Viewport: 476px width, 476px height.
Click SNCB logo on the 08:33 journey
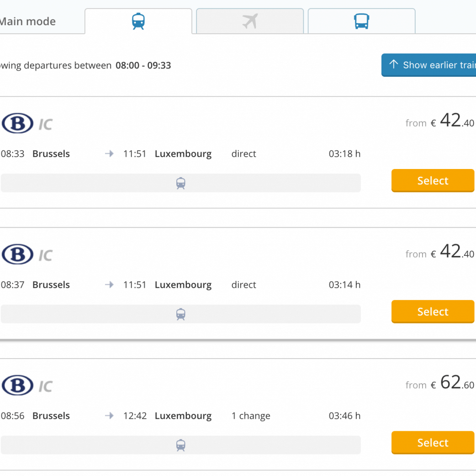click(x=17, y=123)
